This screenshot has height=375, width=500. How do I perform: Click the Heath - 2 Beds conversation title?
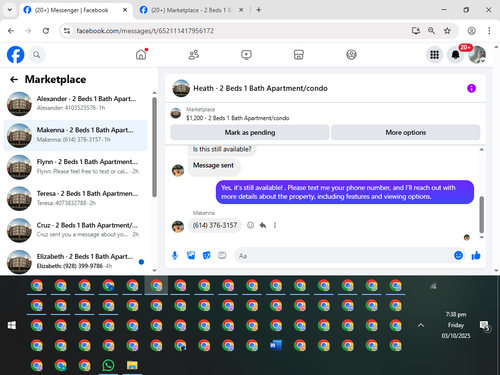pos(260,88)
